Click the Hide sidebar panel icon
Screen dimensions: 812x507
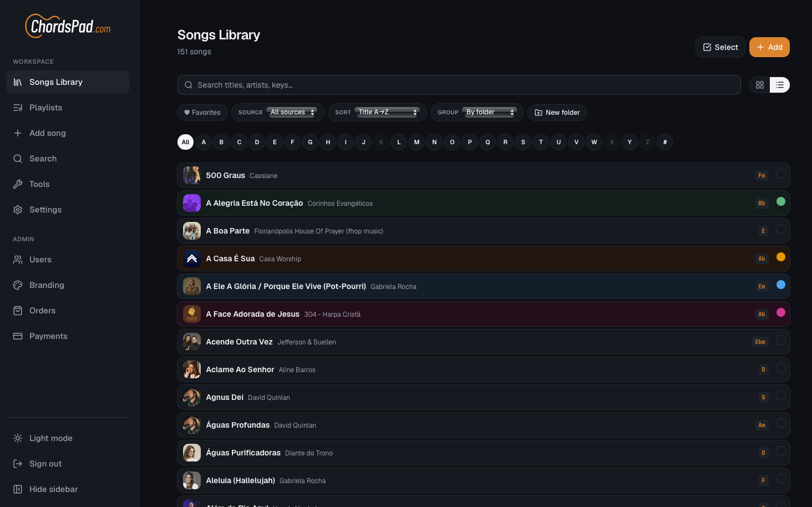point(18,489)
